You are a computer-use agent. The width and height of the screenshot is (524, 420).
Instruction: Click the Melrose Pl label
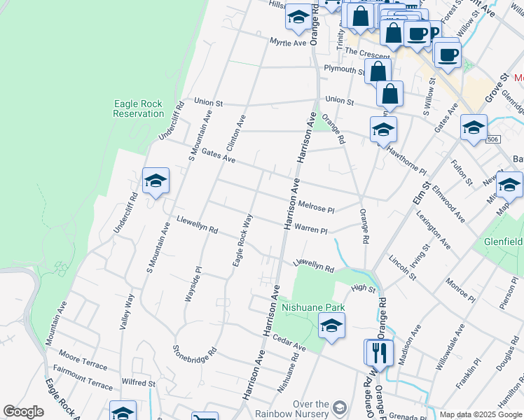pos(316,207)
